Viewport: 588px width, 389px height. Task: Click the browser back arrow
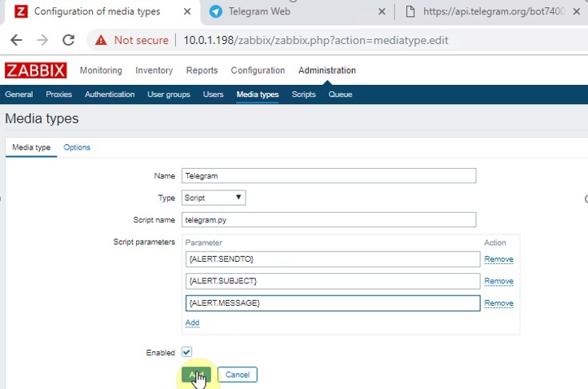[17, 40]
